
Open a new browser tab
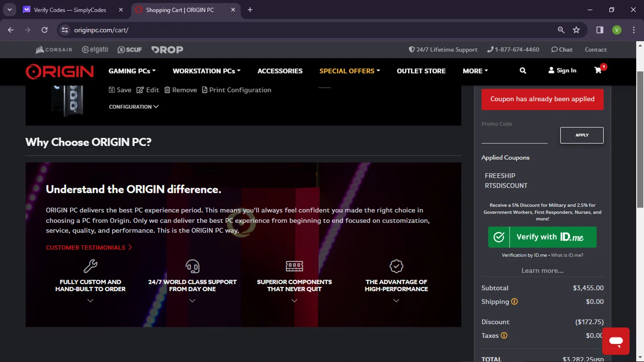(250, 9)
